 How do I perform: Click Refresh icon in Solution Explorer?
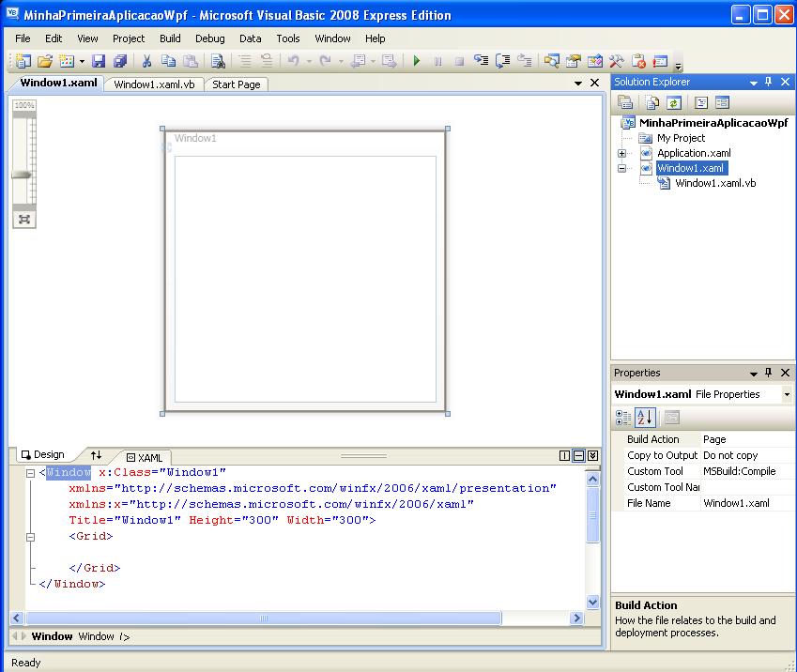tap(674, 102)
